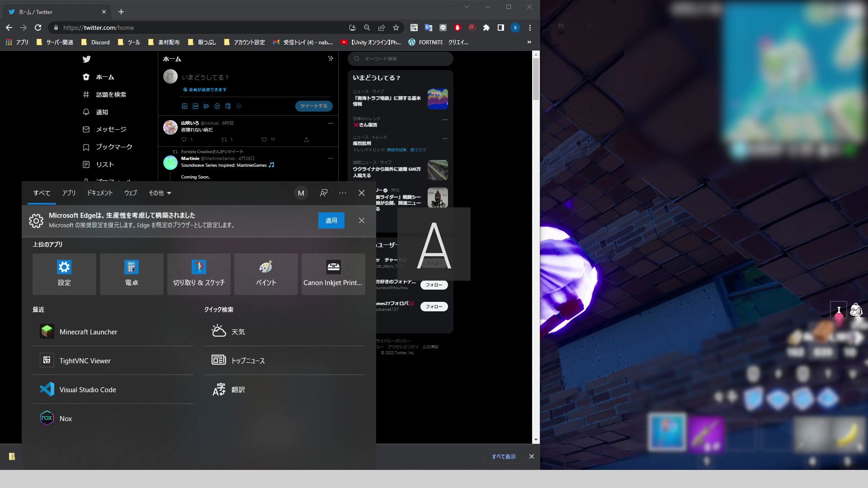868x488 pixels.
Task: Bookmark this page star in address bar
Action: [x=396, y=28]
